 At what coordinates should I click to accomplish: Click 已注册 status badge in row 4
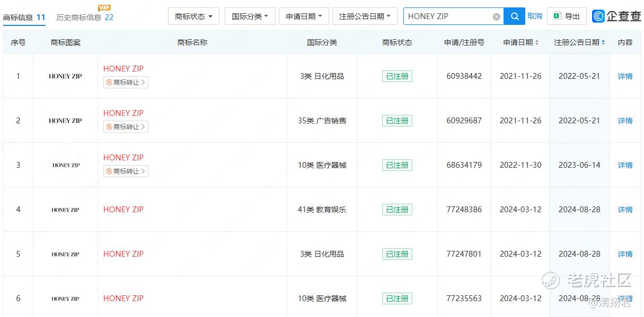click(397, 210)
